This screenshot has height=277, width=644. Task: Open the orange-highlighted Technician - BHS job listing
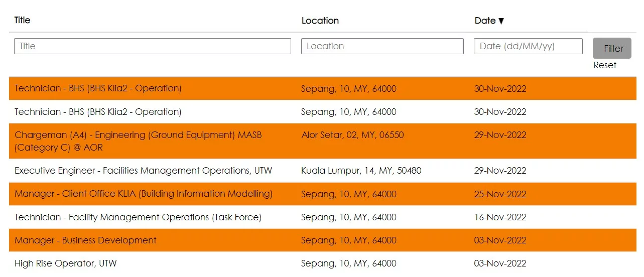pos(98,88)
